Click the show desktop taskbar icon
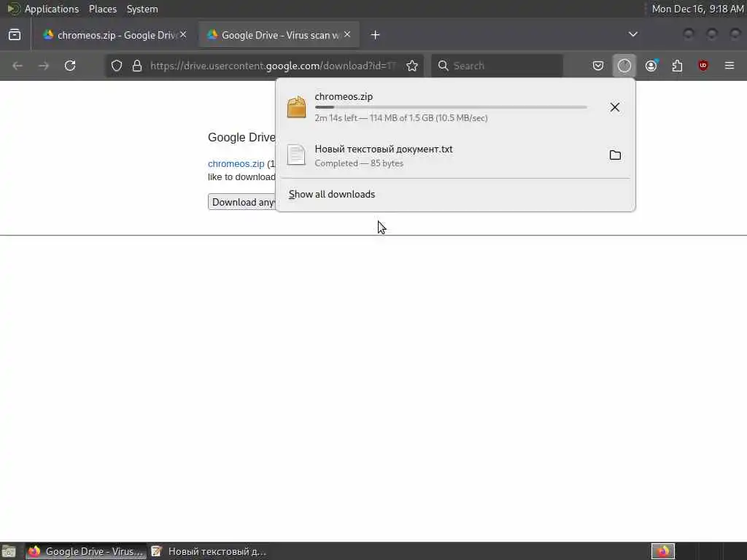747x560 pixels. pyautogui.click(x=9, y=551)
